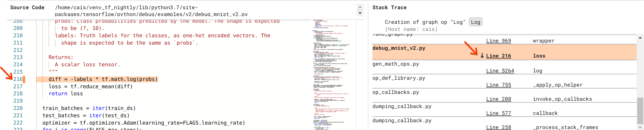
Task: Click the file path scroll-down arrow
Action: [x=360, y=13]
